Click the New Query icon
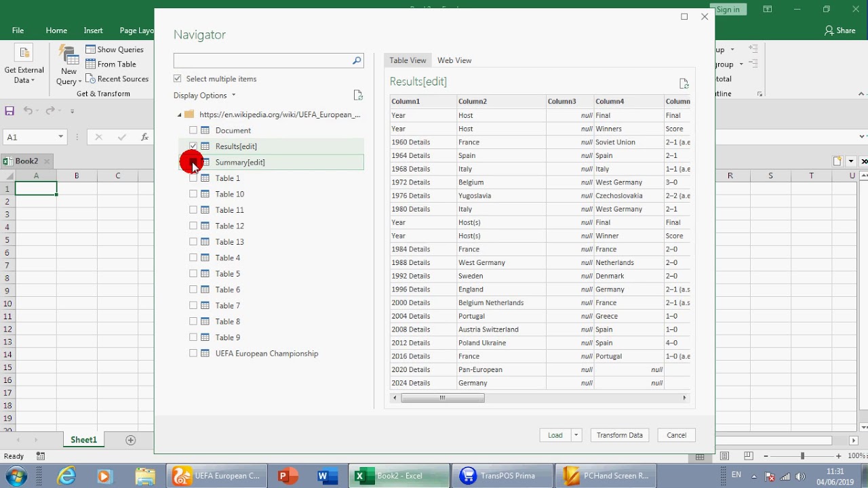Viewport: 868px width, 488px height. [68, 54]
